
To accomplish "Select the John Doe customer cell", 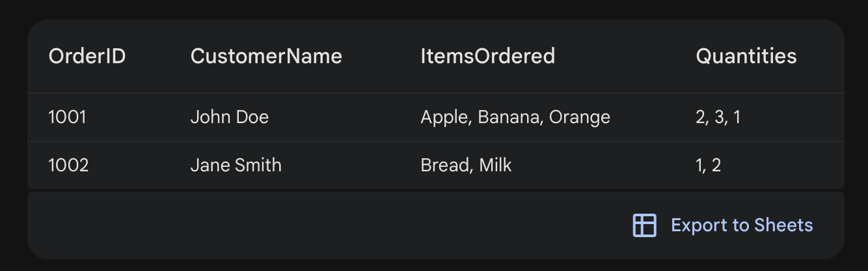I will (230, 117).
